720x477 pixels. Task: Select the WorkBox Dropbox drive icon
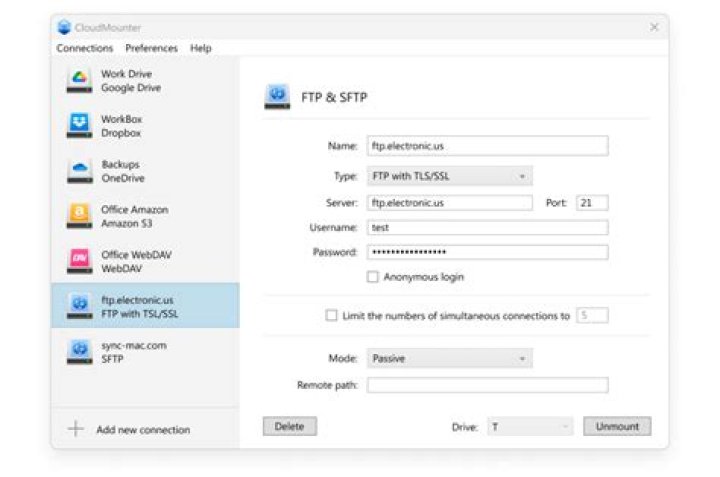pyautogui.click(x=79, y=125)
